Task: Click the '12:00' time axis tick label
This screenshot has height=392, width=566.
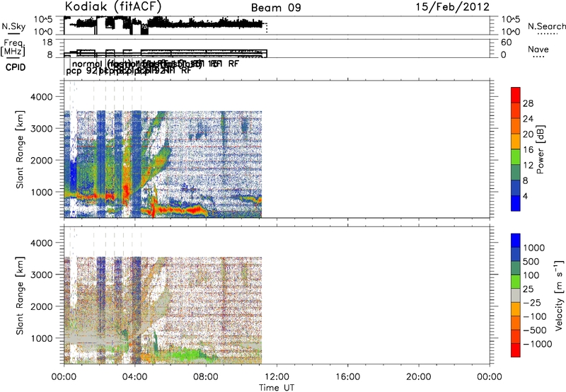Action: pyautogui.click(x=277, y=377)
